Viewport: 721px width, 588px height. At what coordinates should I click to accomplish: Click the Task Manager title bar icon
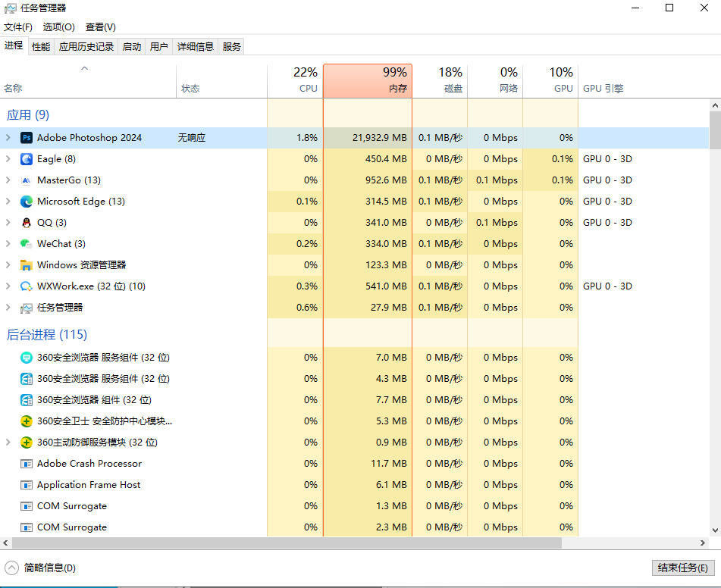(10, 8)
